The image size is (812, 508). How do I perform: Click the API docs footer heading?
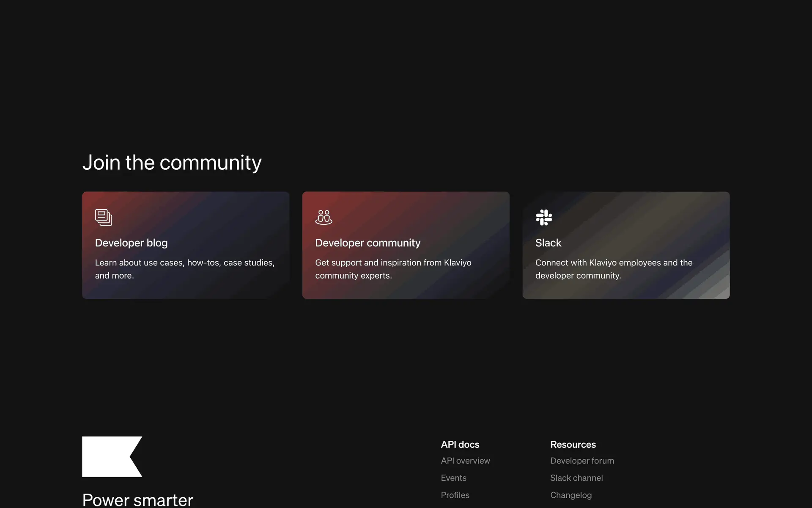[460, 444]
